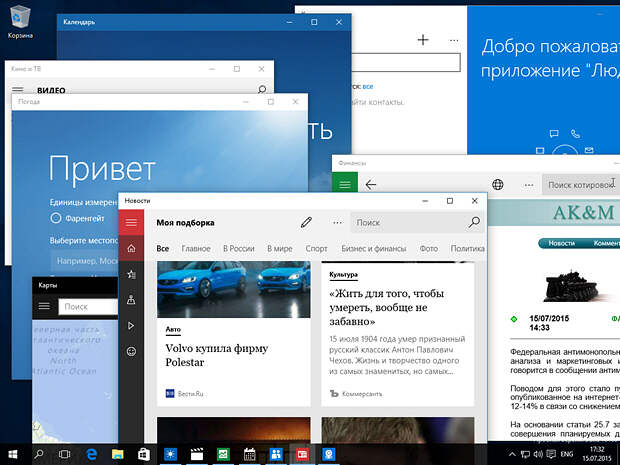Open the hamburger menu in Карты
Viewport: 620px width, 465px height.
(44, 306)
